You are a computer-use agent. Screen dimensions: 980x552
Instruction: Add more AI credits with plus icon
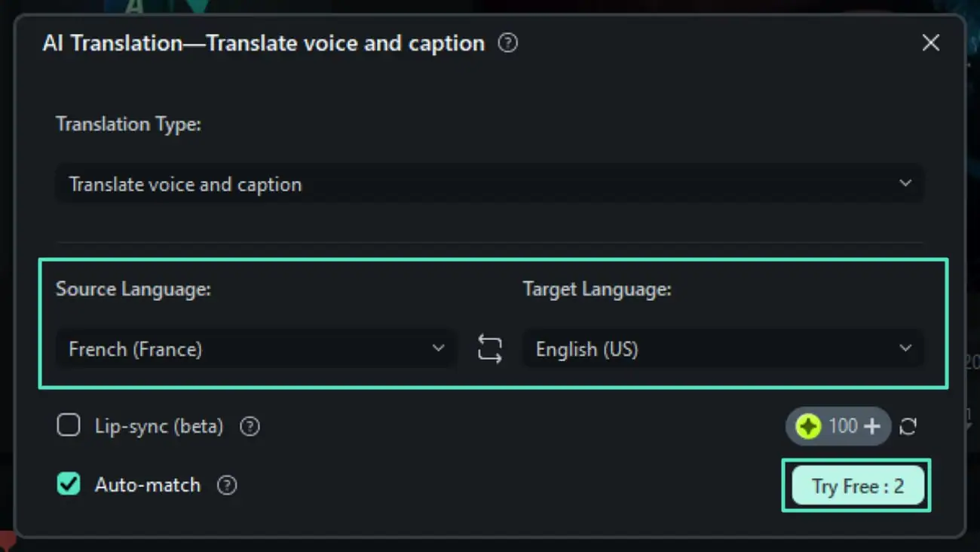click(872, 427)
